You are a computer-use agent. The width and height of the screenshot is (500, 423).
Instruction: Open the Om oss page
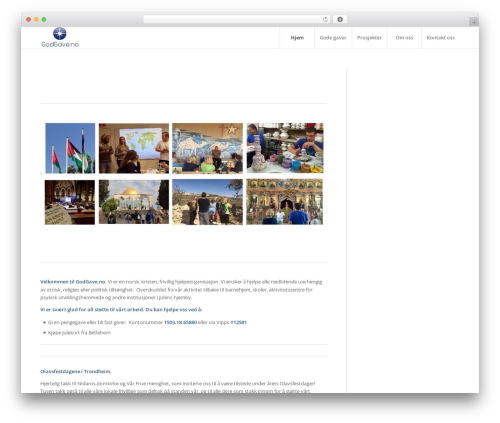click(404, 38)
